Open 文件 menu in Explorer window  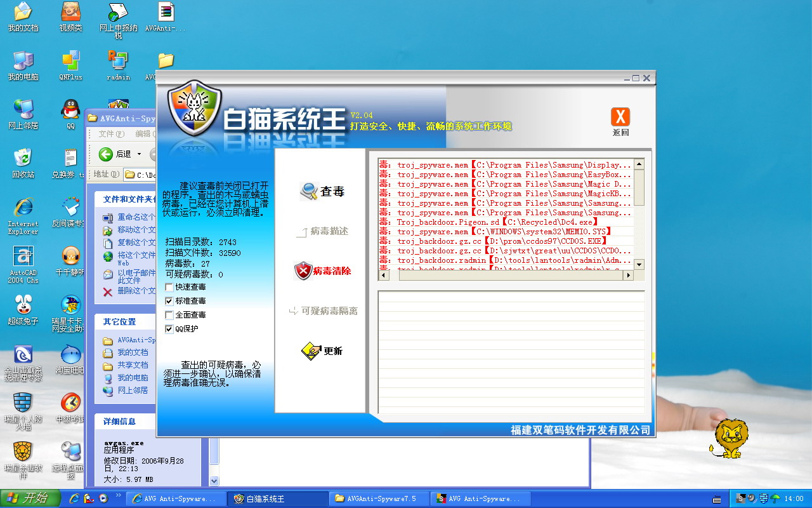click(x=110, y=134)
